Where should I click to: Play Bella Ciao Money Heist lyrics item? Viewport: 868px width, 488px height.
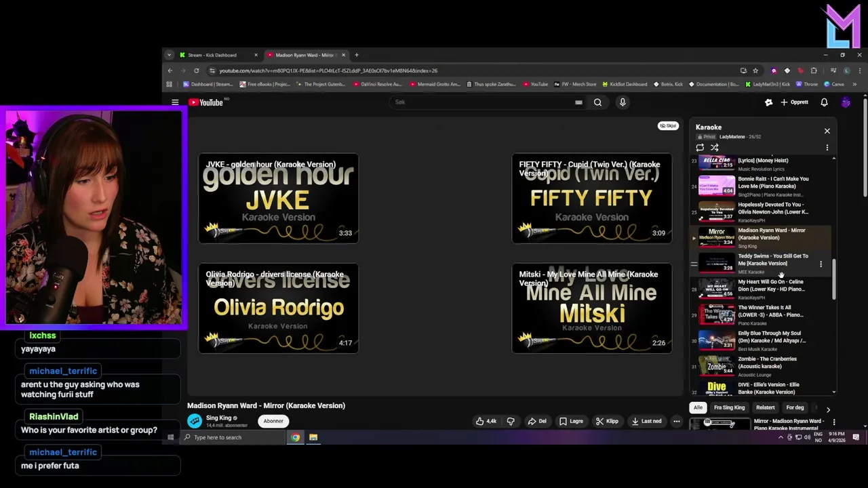coord(761,163)
